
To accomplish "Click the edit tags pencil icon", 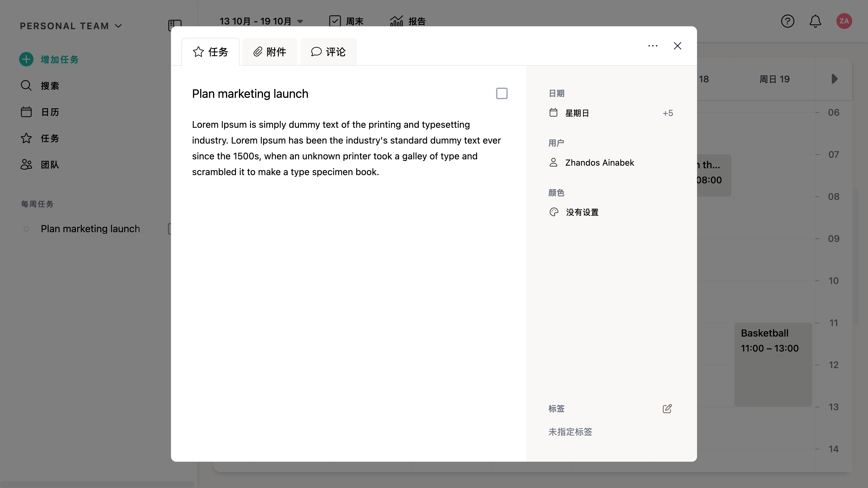I will click(667, 409).
